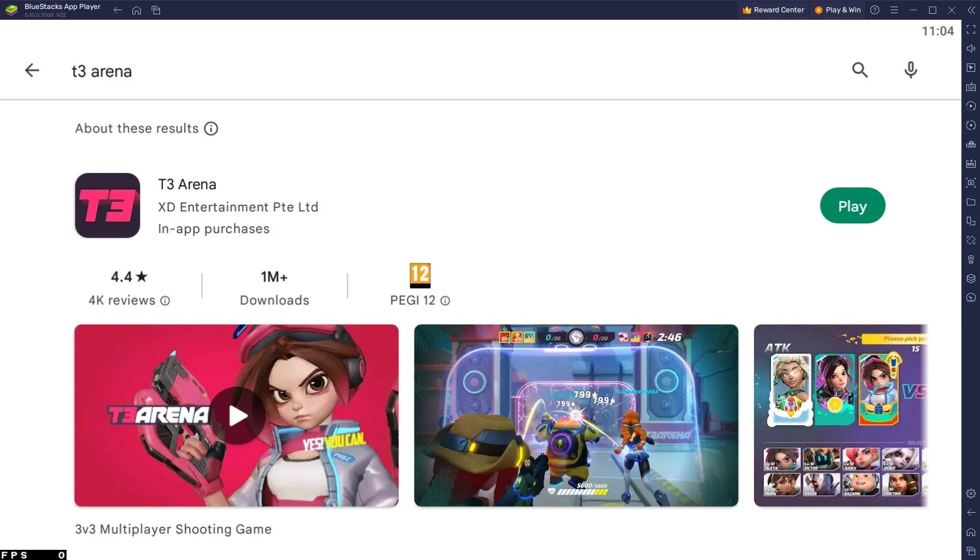The image size is (980, 560).
Task: Set location using the pin icon
Action: (x=971, y=259)
